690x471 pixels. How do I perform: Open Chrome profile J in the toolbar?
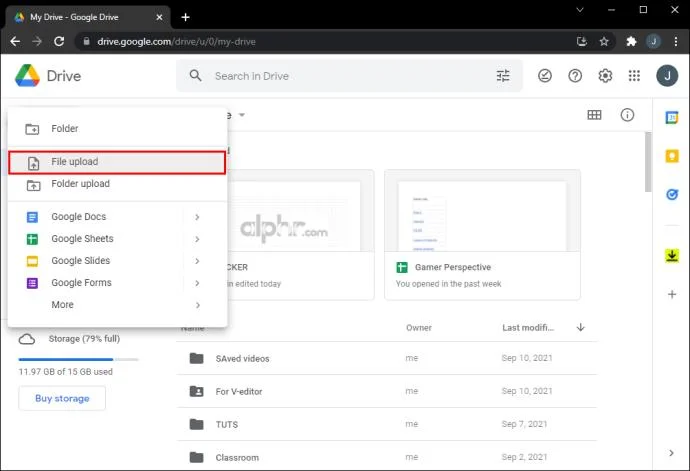coord(653,41)
